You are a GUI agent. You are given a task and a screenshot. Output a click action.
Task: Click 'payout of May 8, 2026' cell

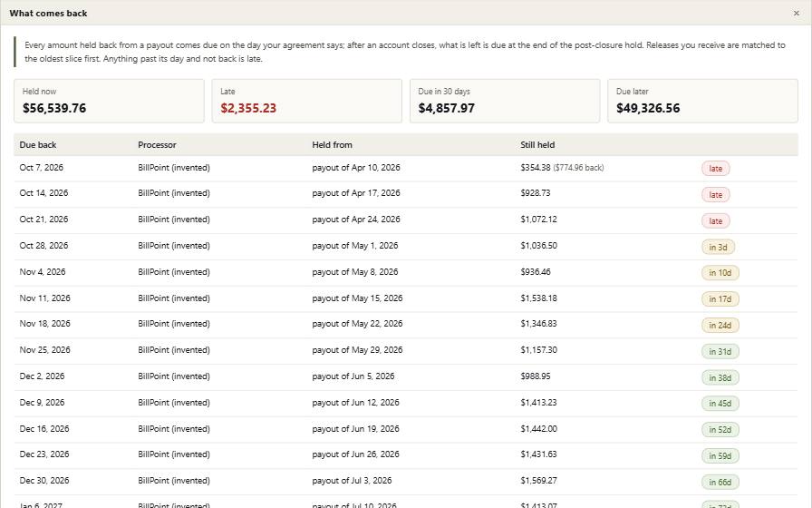tap(354, 272)
